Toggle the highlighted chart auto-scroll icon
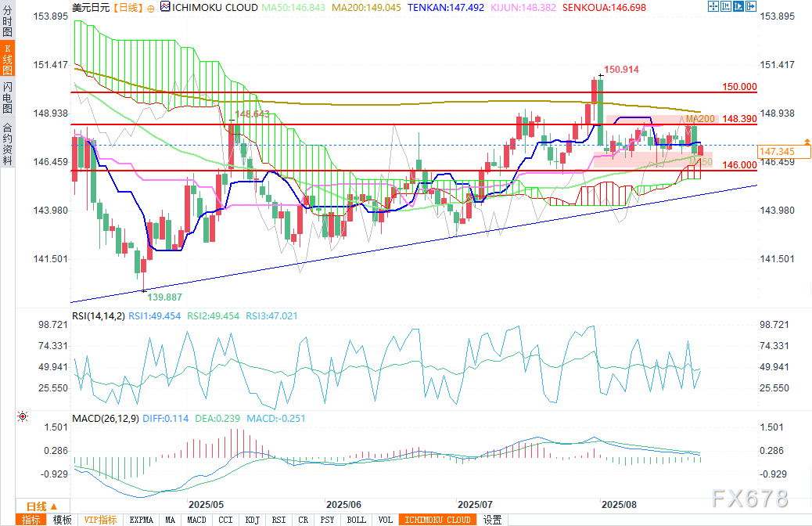This screenshot has width=812, height=526. pyautogui.click(x=737, y=6)
